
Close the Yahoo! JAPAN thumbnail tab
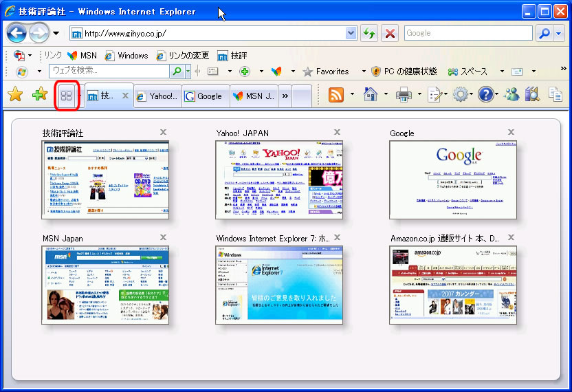tap(337, 132)
